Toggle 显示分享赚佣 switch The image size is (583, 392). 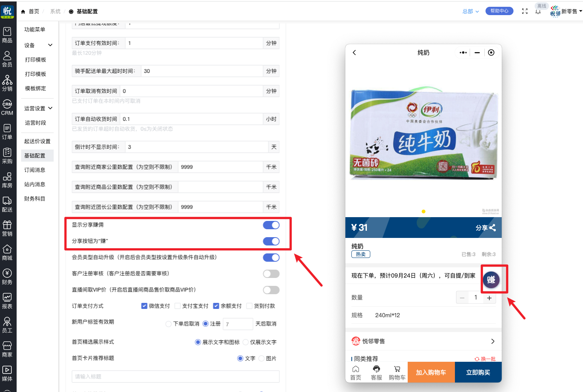(x=271, y=225)
